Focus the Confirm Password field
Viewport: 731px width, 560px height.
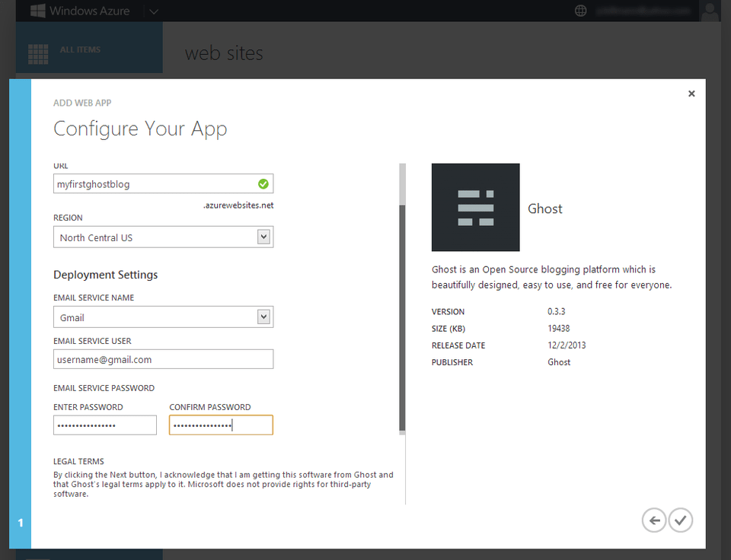tap(221, 425)
